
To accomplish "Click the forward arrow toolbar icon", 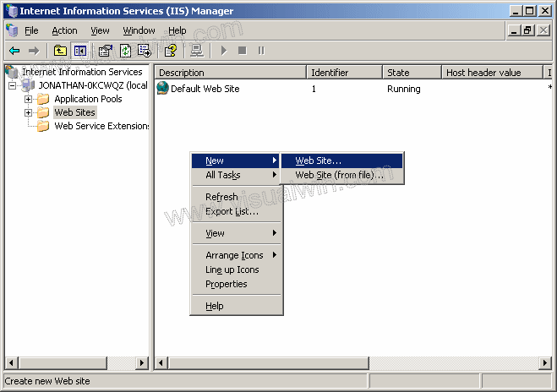I will [x=34, y=52].
